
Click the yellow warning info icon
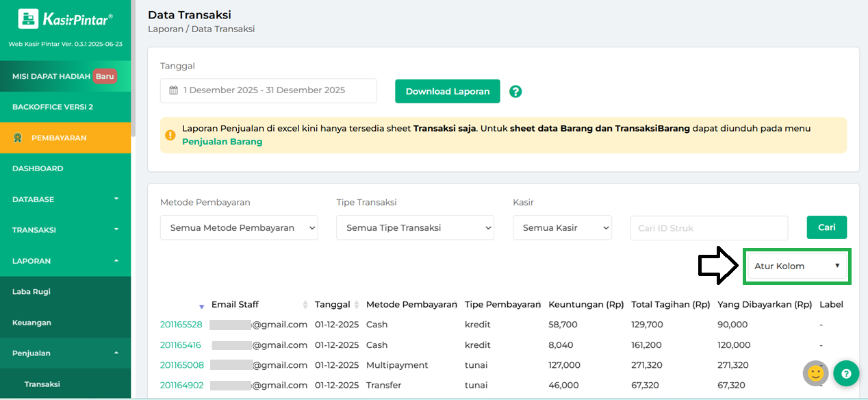click(x=170, y=135)
